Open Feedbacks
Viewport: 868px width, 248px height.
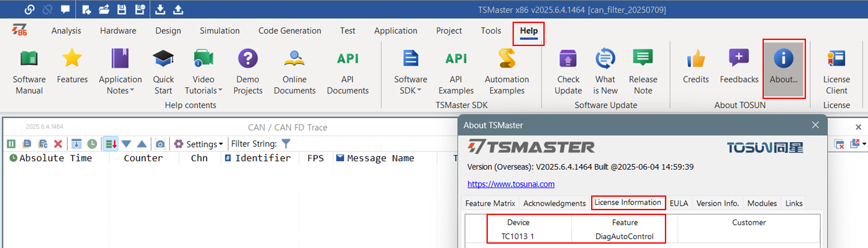click(x=739, y=66)
